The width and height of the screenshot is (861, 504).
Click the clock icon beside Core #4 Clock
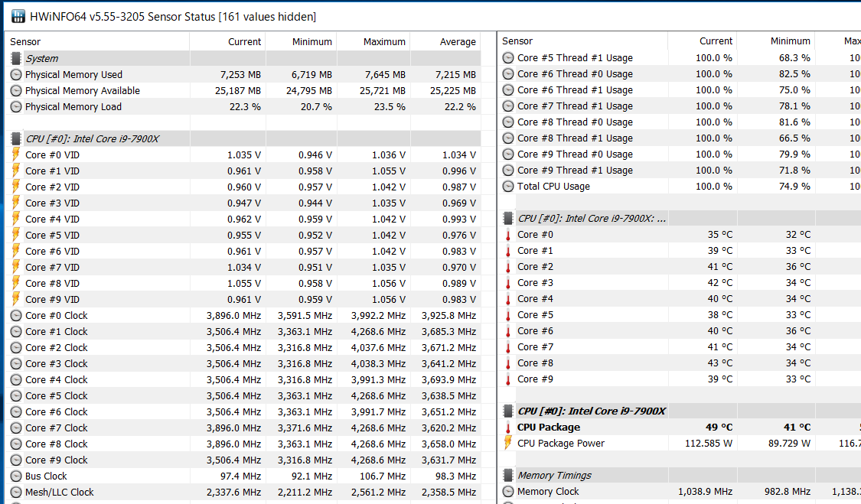tap(16, 380)
